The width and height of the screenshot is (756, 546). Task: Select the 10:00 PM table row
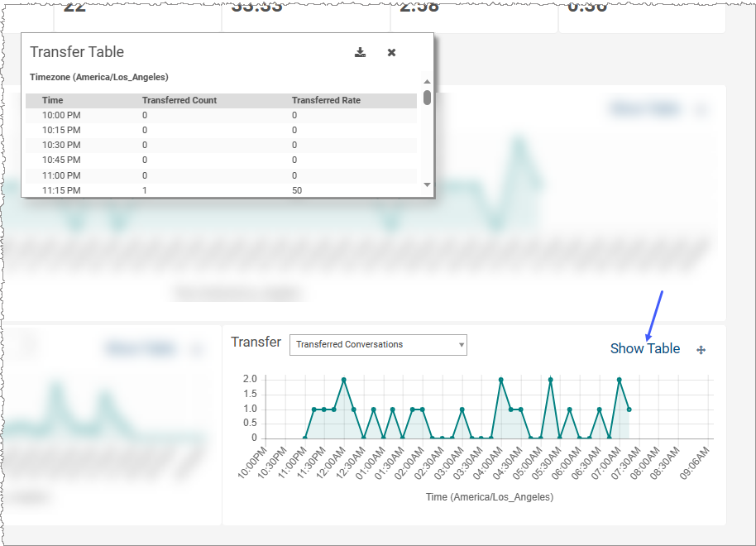pyautogui.click(x=221, y=115)
